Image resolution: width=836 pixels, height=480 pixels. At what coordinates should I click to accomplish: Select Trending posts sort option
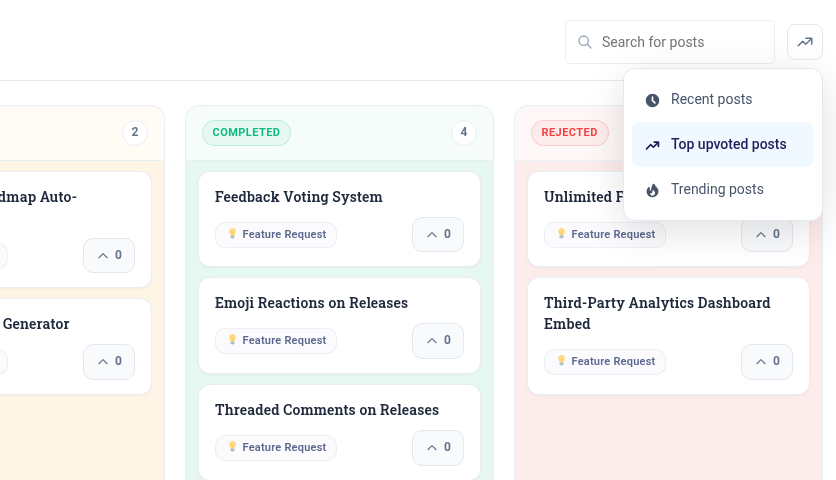coord(722,189)
